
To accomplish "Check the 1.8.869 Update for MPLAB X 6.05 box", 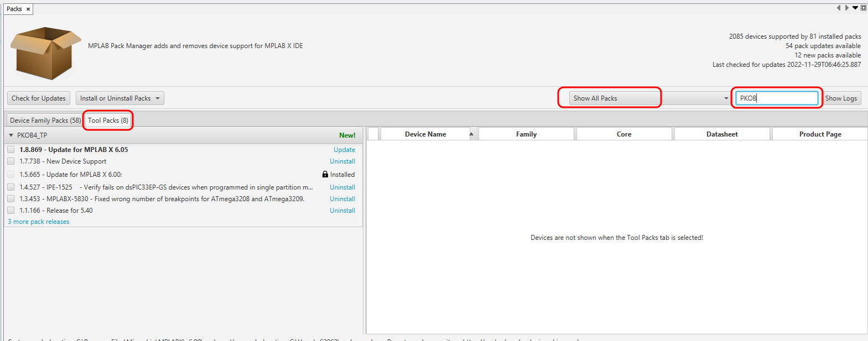I will click(x=11, y=150).
